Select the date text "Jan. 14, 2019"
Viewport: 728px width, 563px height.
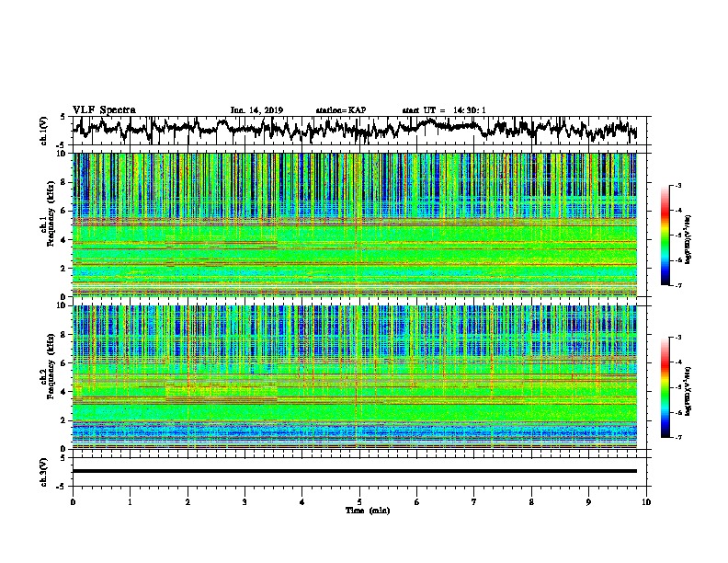(x=256, y=110)
